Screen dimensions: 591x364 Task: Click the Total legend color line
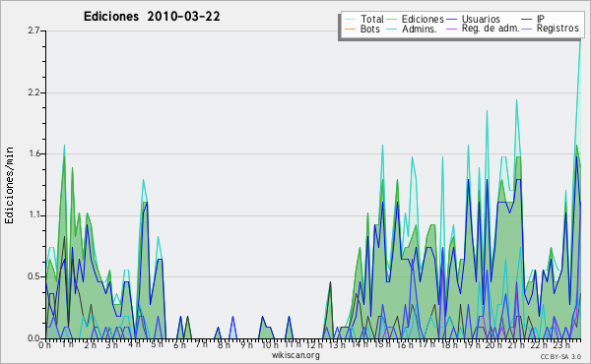pyautogui.click(x=350, y=20)
